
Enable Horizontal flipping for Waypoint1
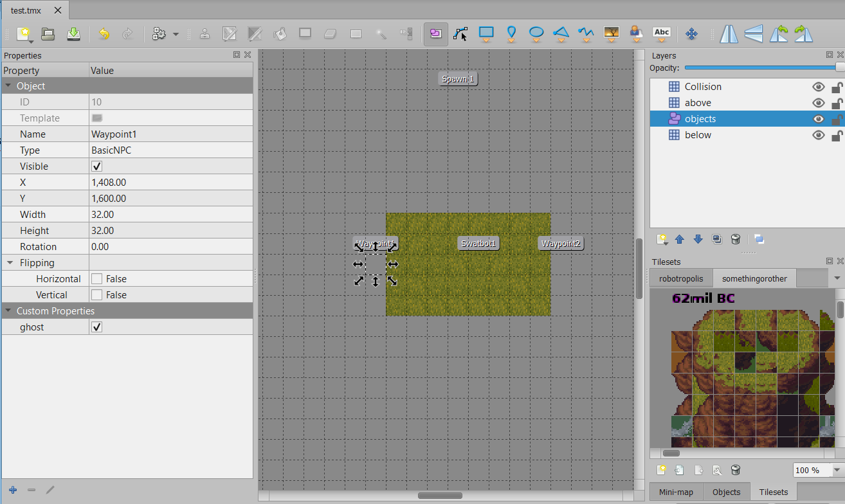98,278
